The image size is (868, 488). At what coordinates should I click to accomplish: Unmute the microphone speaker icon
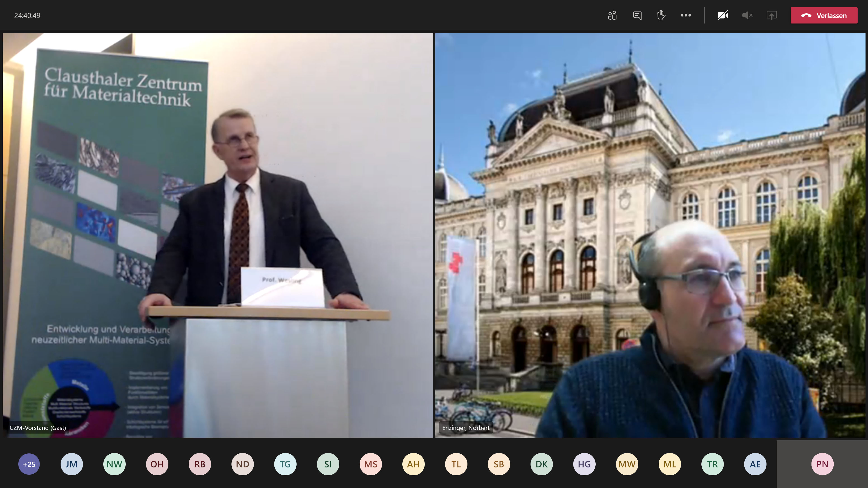(x=747, y=16)
